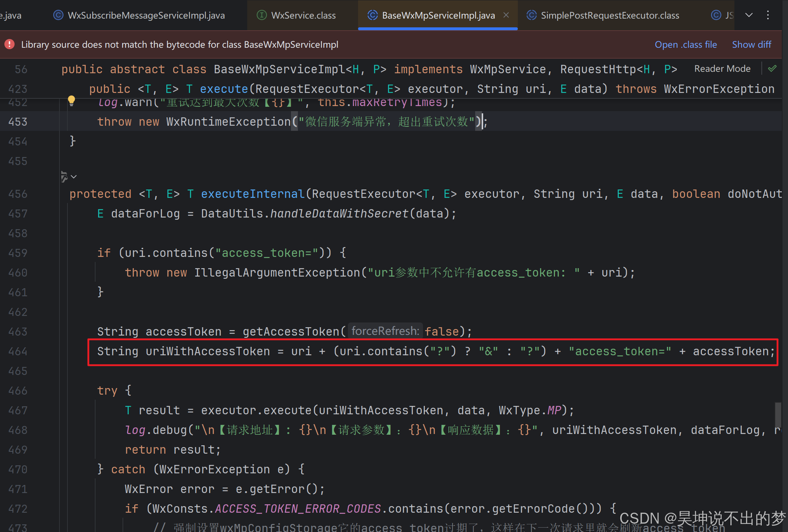This screenshot has width=788, height=532.
Task: Show diff between source and bytecode
Action: coord(752,44)
